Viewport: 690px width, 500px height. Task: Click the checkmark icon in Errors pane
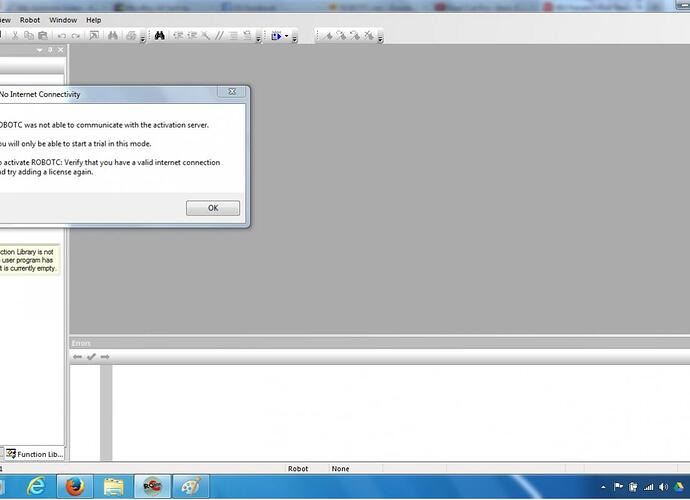tap(91, 357)
